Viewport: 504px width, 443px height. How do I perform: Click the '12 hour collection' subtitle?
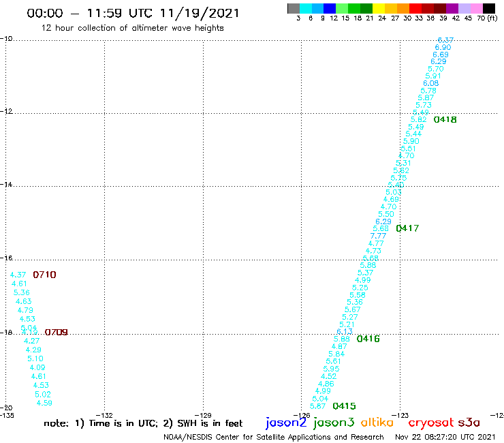pos(132,28)
